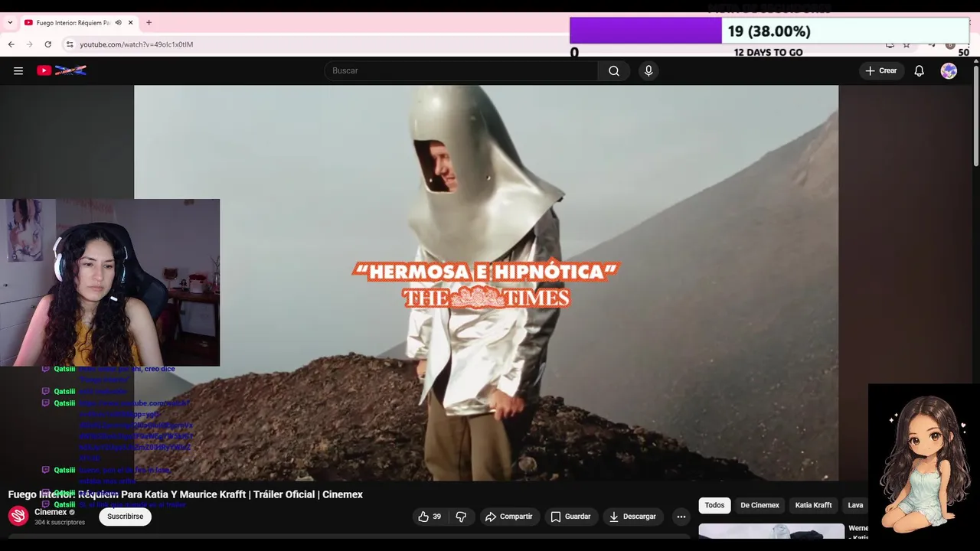Dislike the video with thumbs down

461,517
